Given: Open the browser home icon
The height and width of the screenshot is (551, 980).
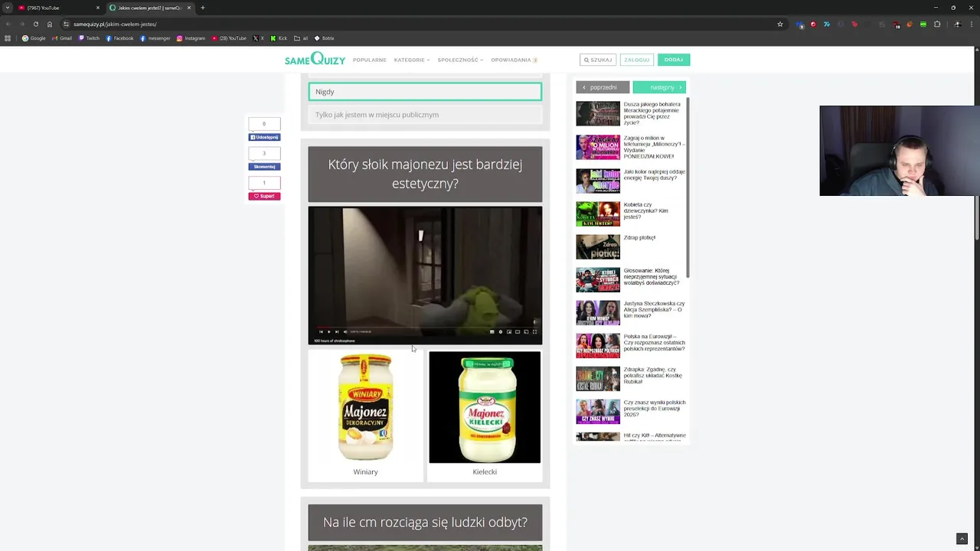Looking at the screenshot, I should click(50, 24).
